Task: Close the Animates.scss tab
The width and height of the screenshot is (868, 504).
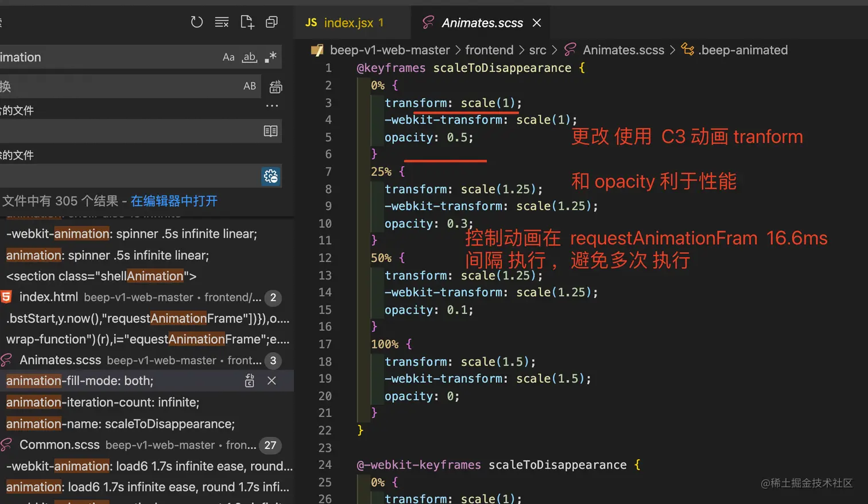Action: point(537,23)
